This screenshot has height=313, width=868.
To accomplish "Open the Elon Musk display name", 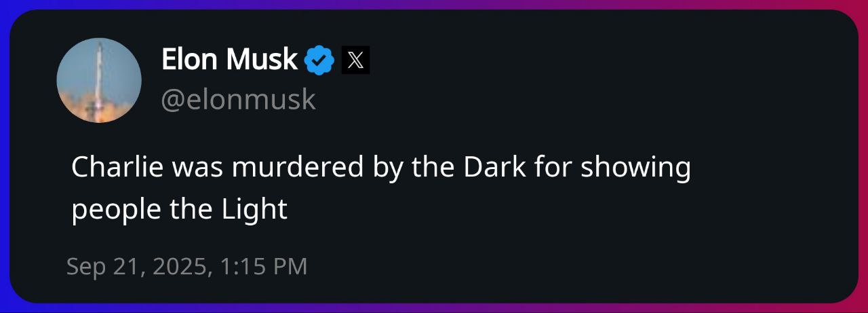I will pos(229,60).
